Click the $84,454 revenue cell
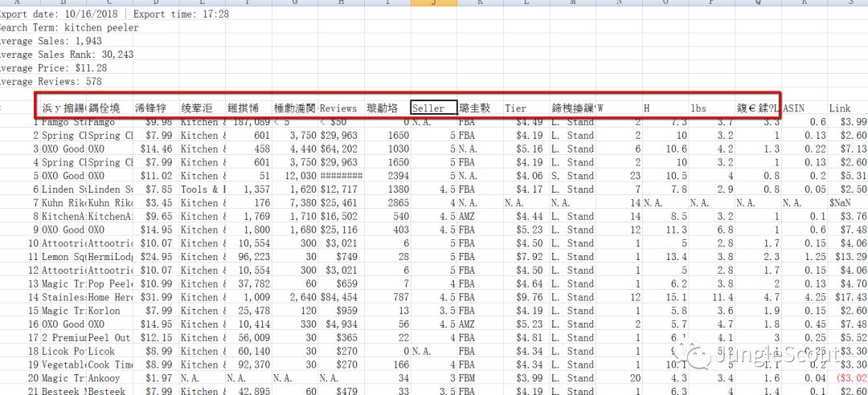The image size is (868, 395). [x=342, y=297]
